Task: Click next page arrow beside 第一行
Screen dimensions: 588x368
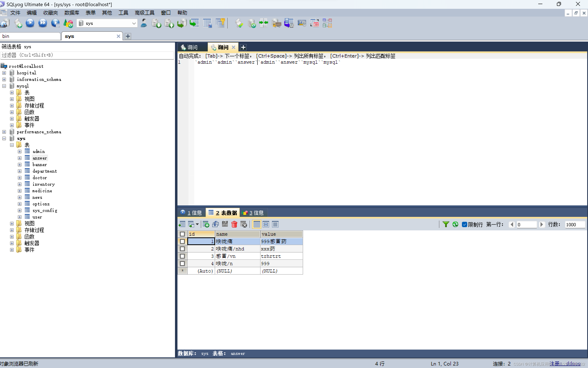Action: [542, 224]
